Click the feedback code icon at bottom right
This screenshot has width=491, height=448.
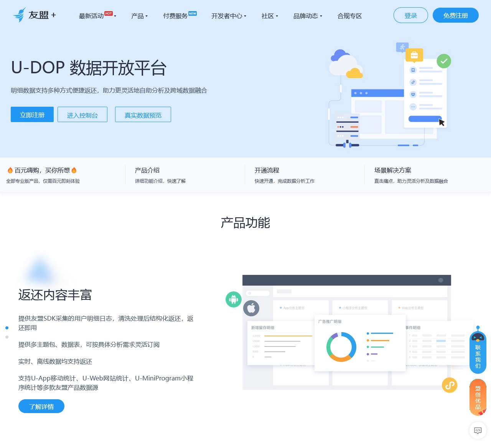(x=478, y=430)
